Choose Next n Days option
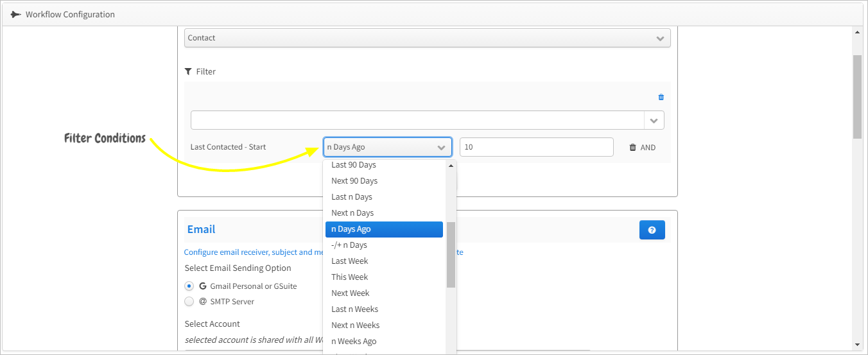The image size is (868, 355). click(x=384, y=213)
